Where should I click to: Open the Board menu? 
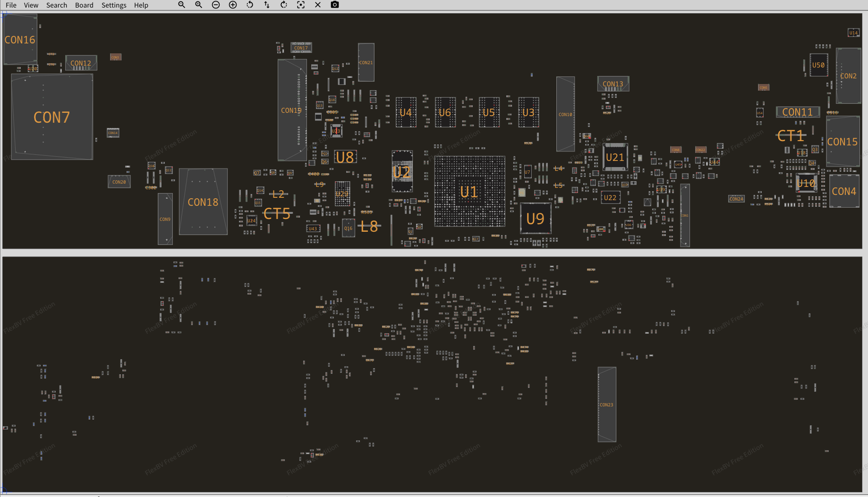click(84, 5)
